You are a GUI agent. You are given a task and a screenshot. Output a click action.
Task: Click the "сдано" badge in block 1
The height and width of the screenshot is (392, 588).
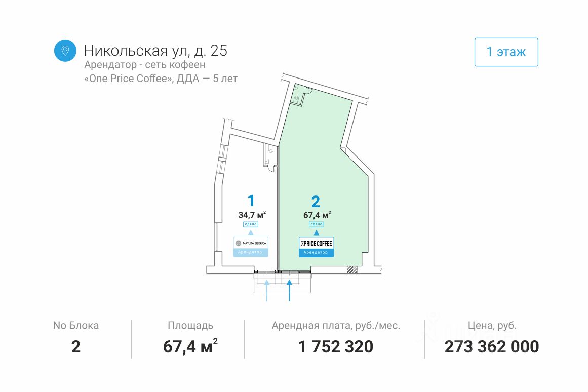[x=251, y=224]
